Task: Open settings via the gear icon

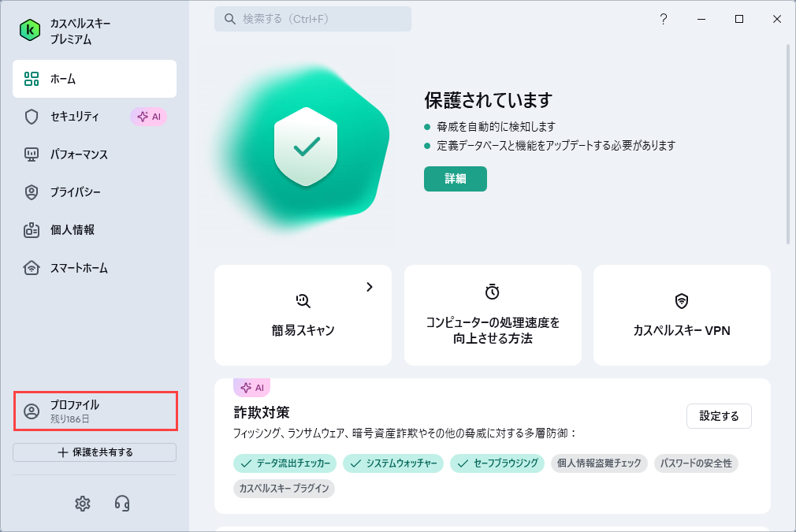Action: point(83,504)
